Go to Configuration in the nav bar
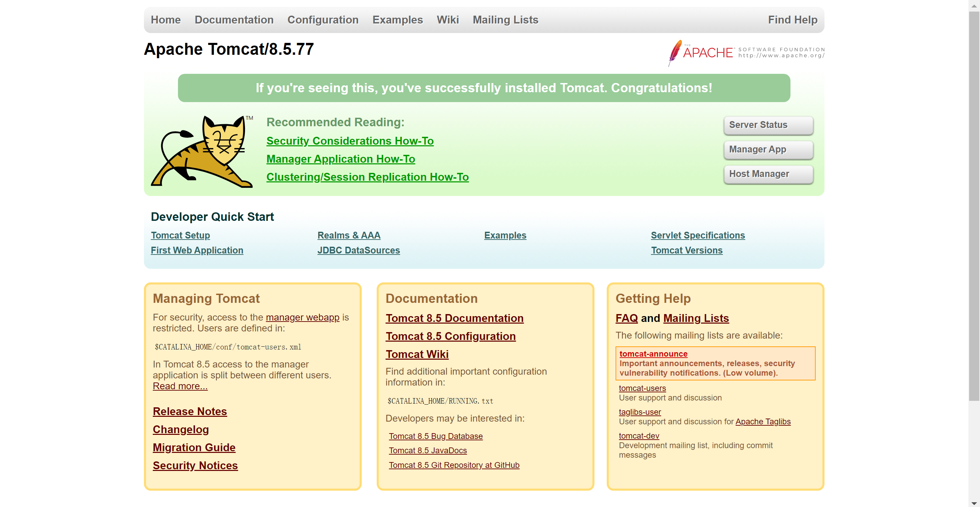 click(323, 20)
